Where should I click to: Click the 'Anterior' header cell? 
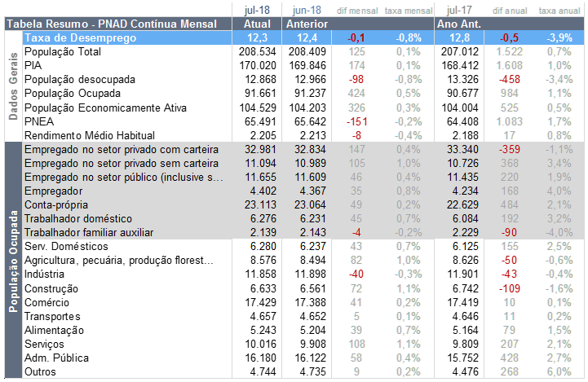(x=307, y=24)
